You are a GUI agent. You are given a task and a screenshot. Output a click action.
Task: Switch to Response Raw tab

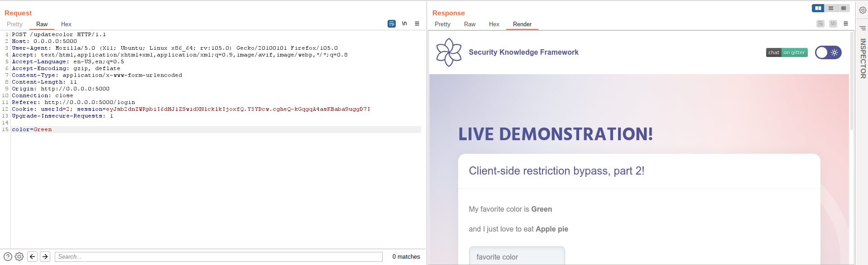470,24
